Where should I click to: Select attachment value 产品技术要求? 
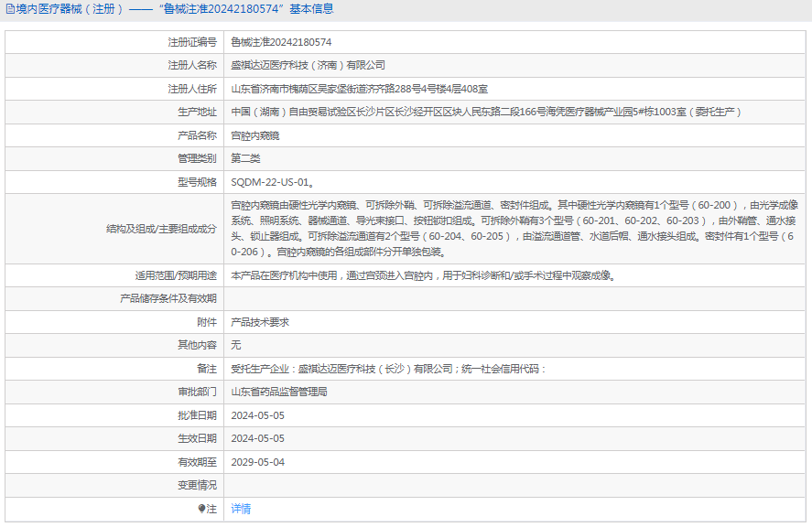click(x=260, y=322)
